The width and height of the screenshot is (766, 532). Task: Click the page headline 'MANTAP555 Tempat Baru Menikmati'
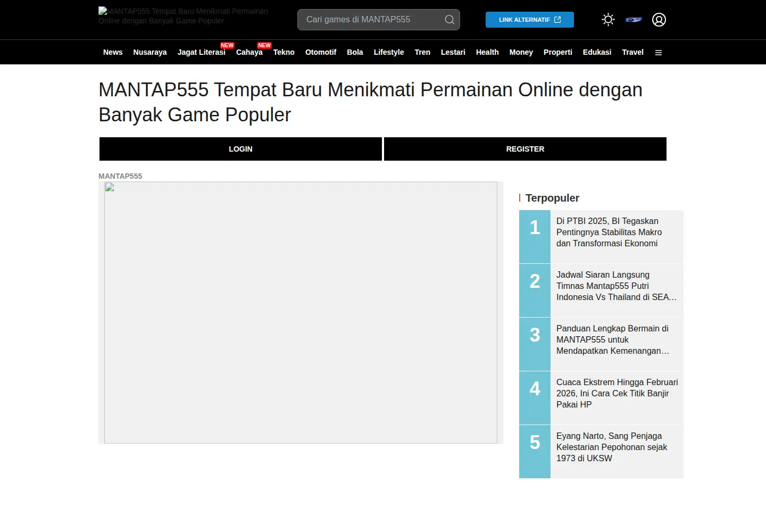pyautogui.click(x=370, y=102)
